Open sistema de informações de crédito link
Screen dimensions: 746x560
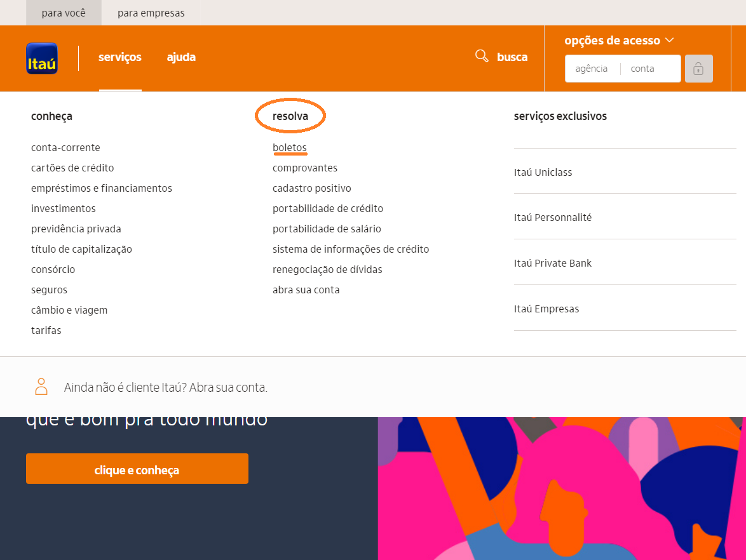tap(351, 249)
